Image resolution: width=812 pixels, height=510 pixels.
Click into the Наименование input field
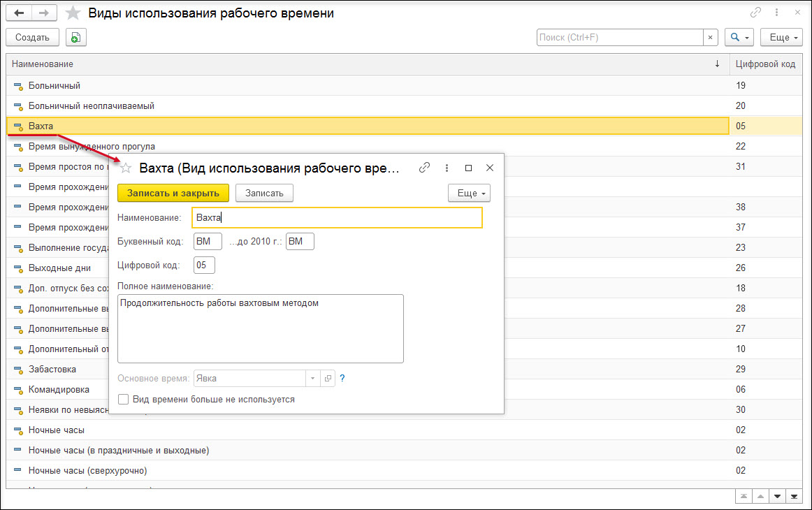point(337,218)
